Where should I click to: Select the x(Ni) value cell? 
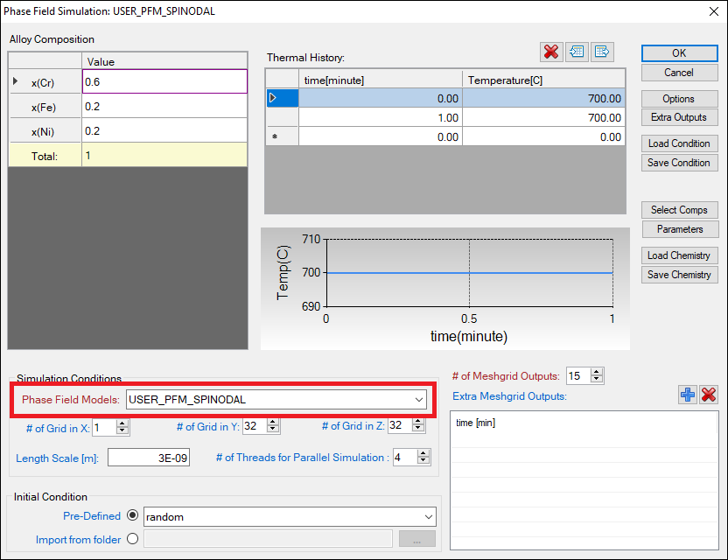coord(164,131)
